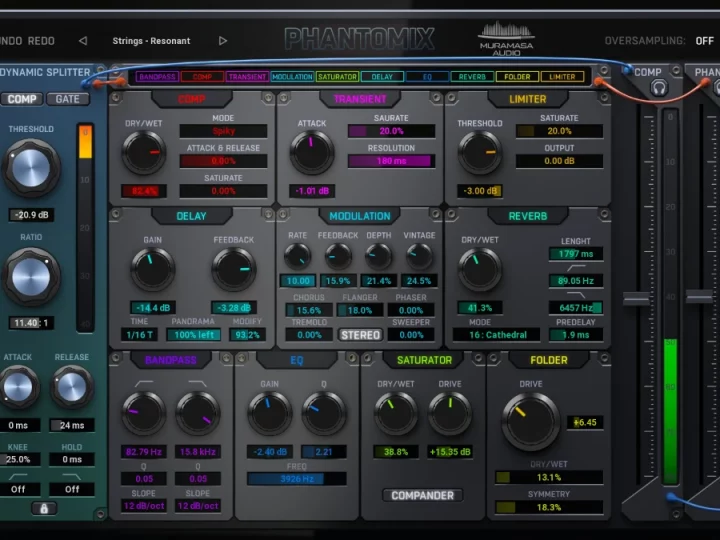Viewport: 720px width, 540px height.
Task: Click the reverb low-cut icon above 89.05 Hz
Action: pos(576,267)
